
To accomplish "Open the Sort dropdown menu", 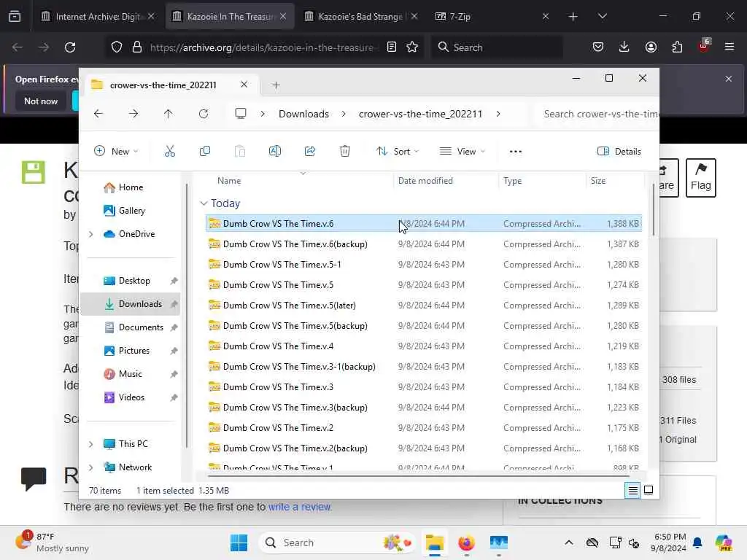I will coord(398,152).
